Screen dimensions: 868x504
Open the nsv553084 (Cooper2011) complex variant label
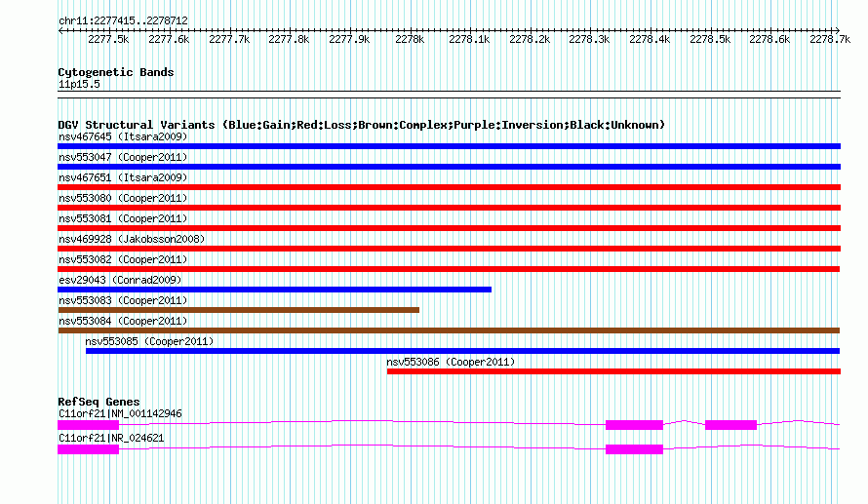pos(123,321)
